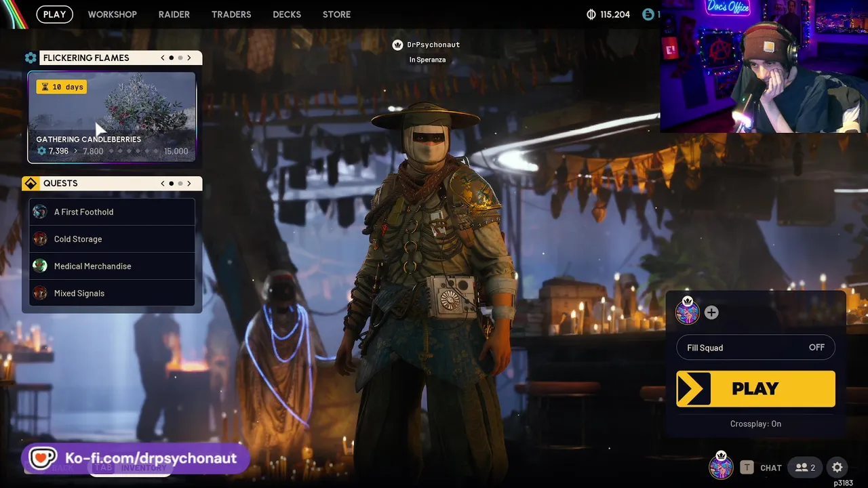
Task: Open the Medical Merchandise quest
Action: 112,266
